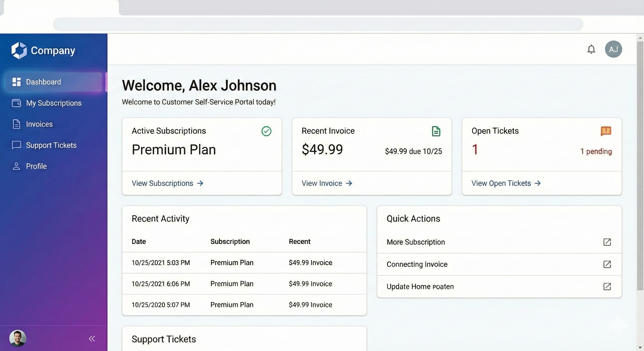644x351 pixels.
Task: Open the Connecting Invoice external link icon
Action: (607, 264)
